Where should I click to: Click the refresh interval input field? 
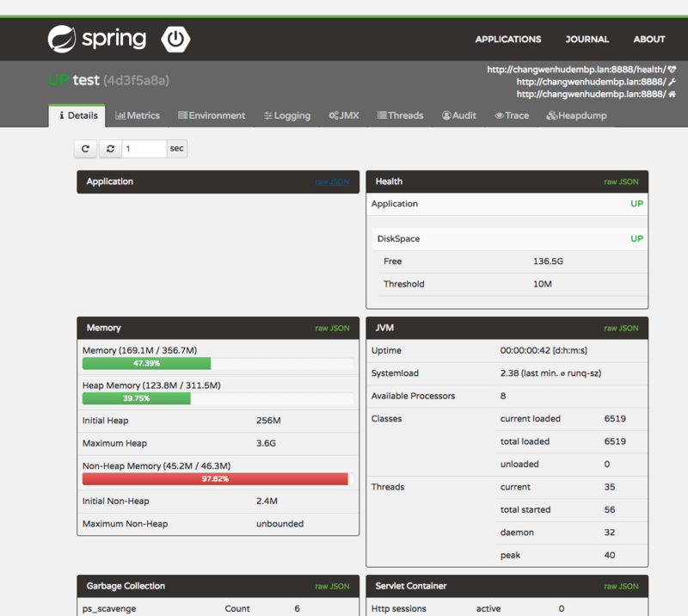point(144,148)
